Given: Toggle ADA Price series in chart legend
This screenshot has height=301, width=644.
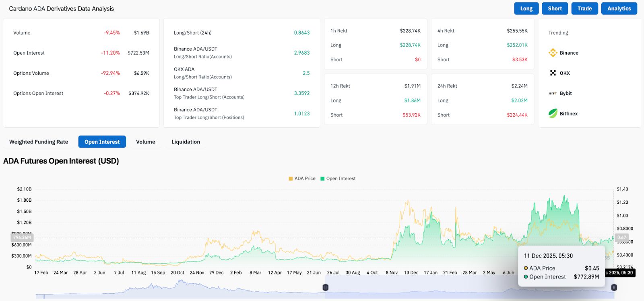Looking at the screenshot, I should [x=302, y=178].
